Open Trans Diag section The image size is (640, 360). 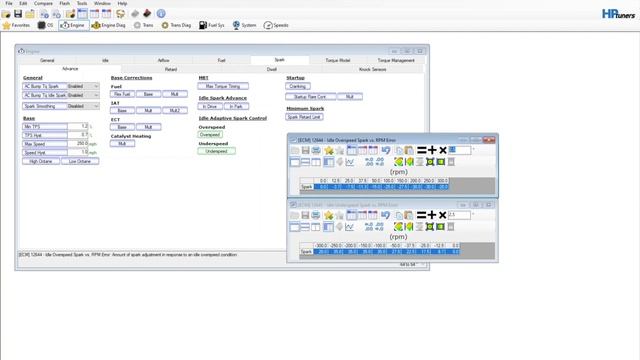pos(176,25)
